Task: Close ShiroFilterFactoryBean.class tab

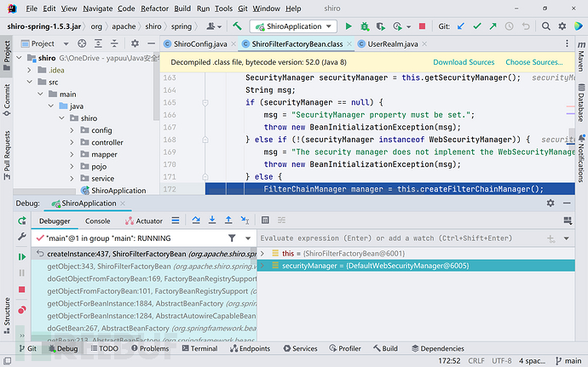Action: pos(349,44)
